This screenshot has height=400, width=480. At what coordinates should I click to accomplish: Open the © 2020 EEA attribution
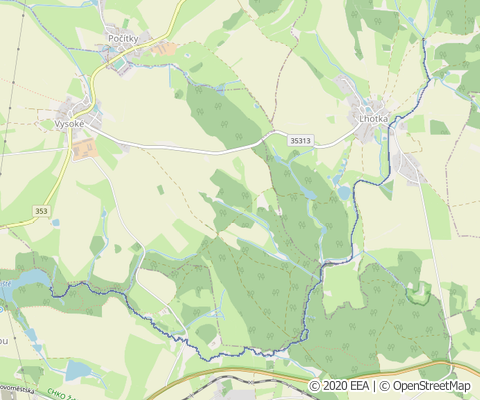[x=339, y=386]
